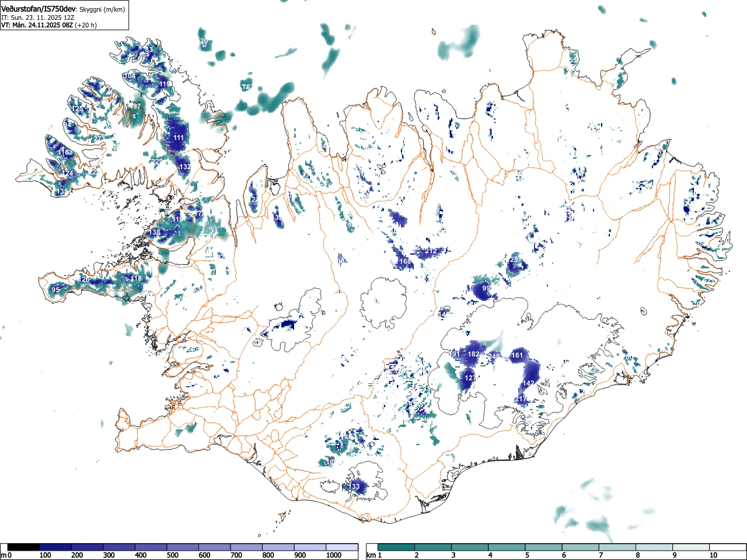747x560 pixels.
Task: Click the visibility value '133' on the southern glacier
Action: pos(354,487)
